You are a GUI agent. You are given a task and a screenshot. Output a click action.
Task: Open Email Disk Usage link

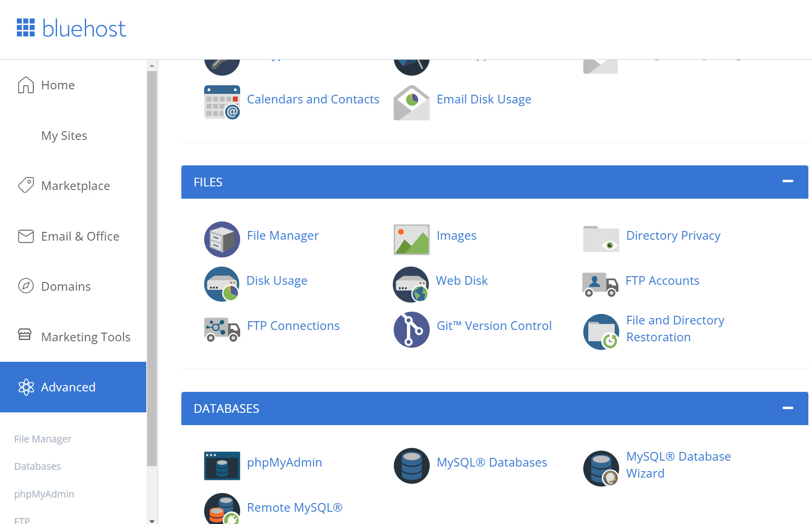[484, 99]
